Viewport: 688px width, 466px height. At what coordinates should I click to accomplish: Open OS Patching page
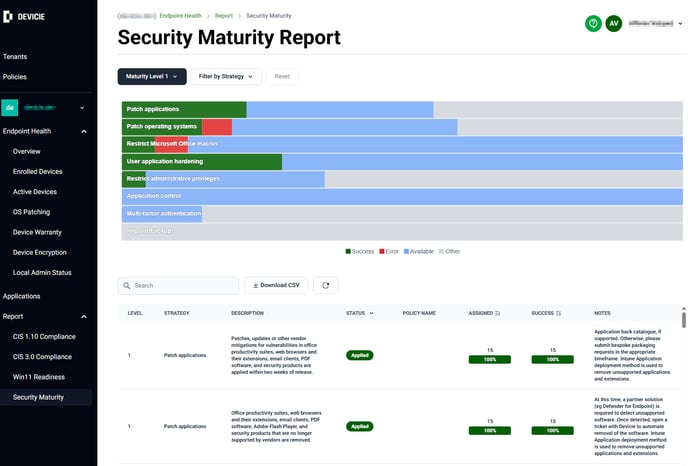[31, 212]
